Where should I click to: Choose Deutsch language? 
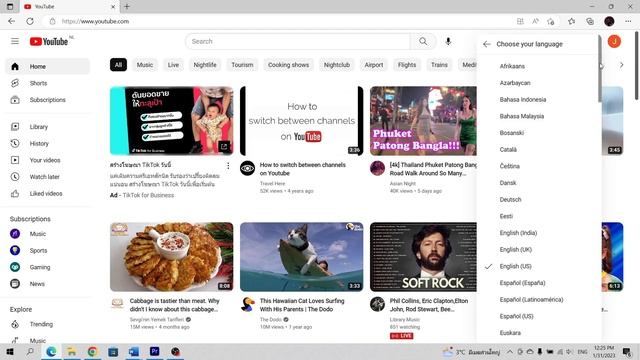538,200
